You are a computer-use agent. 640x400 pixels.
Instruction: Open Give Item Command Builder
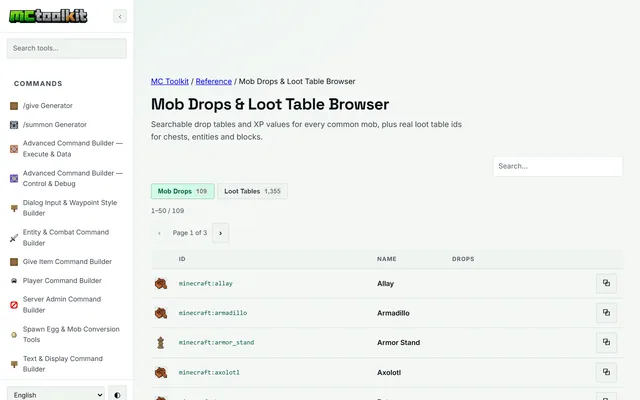[67, 262]
